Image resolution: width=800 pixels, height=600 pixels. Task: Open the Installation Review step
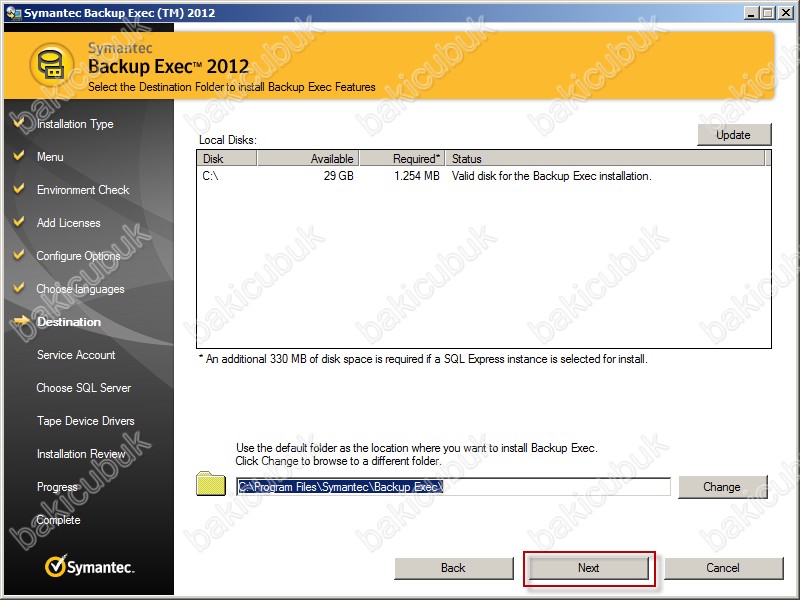[x=81, y=454]
